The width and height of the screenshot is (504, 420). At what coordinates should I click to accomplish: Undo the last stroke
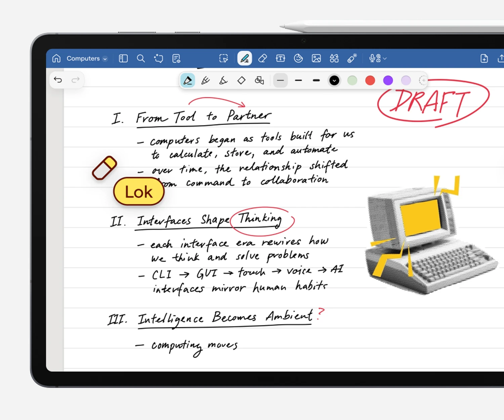click(x=58, y=80)
